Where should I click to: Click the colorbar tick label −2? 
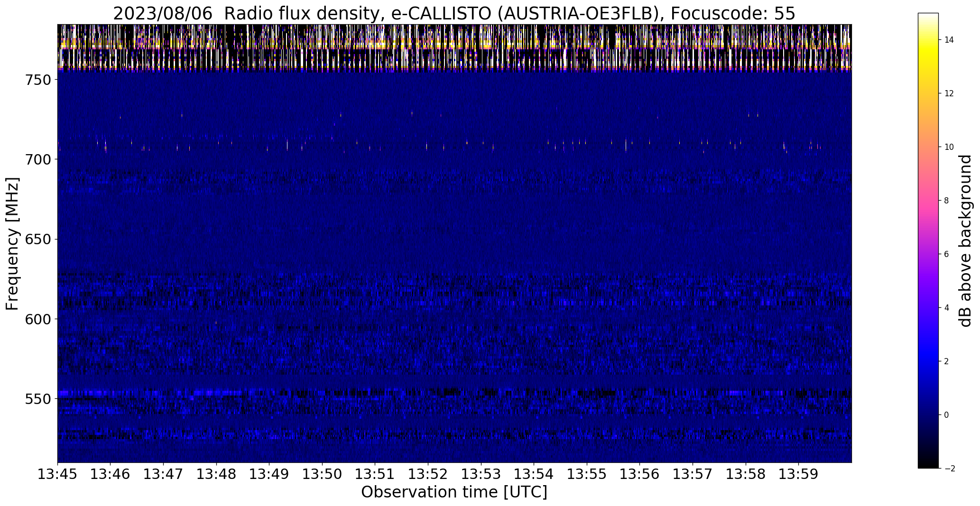[x=949, y=469]
